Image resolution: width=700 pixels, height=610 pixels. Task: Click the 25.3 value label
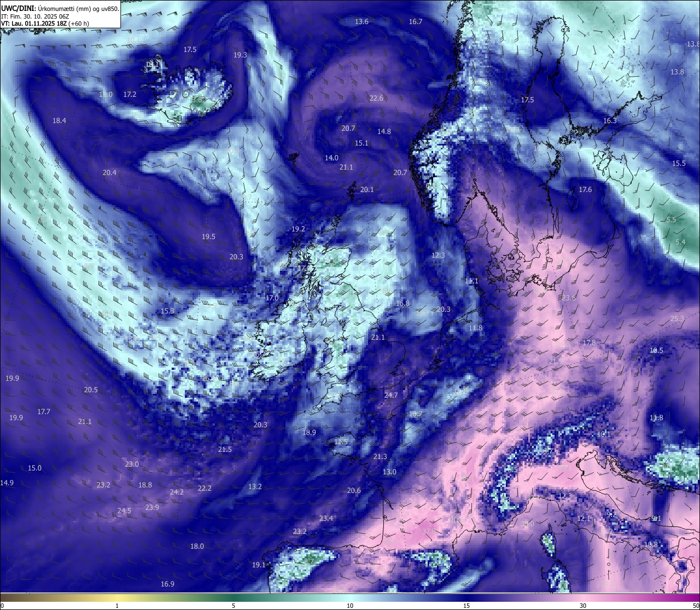click(x=677, y=319)
